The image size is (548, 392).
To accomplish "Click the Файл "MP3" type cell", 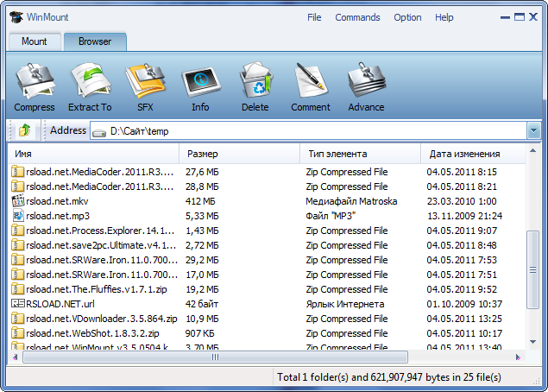I will (x=331, y=216).
